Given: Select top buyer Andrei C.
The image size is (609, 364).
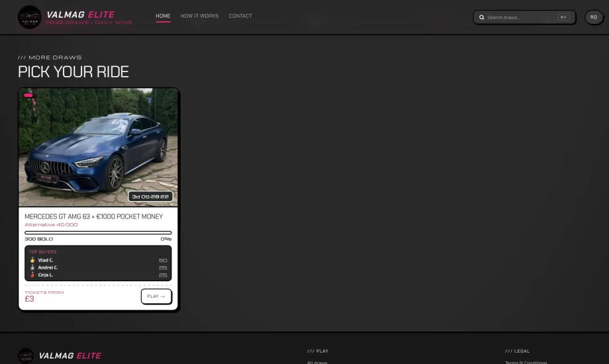Looking at the screenshot, I should point(48,267).
